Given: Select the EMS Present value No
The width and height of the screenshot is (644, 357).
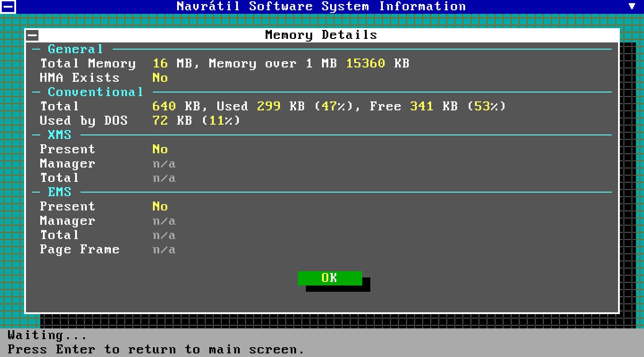Looking at the screenshot, I should [160, 206].
